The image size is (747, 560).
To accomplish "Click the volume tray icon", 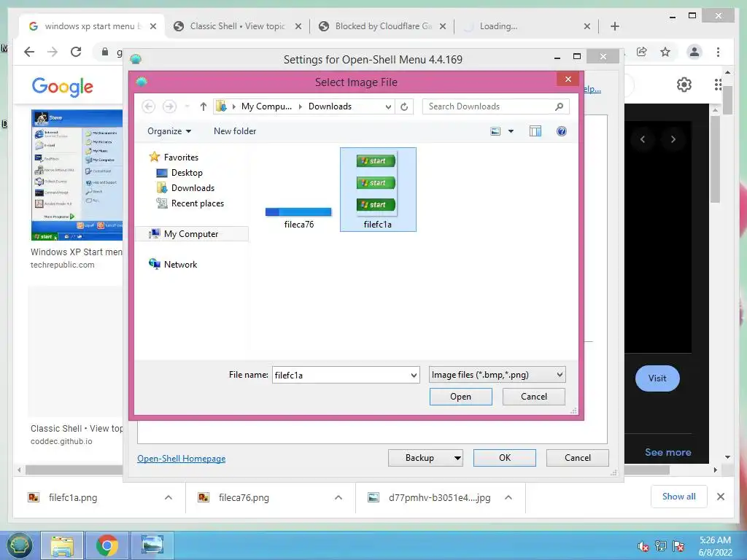I will pyautogui.click(x=643, y=546).
